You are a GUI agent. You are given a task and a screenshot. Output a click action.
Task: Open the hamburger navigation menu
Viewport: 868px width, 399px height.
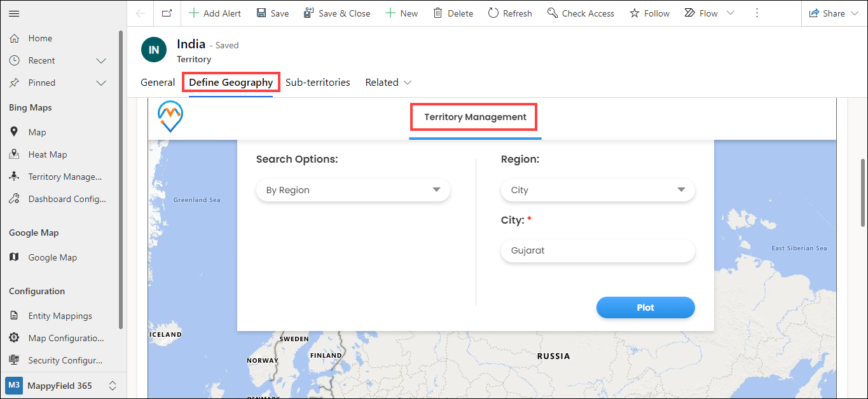pos(14,13)
